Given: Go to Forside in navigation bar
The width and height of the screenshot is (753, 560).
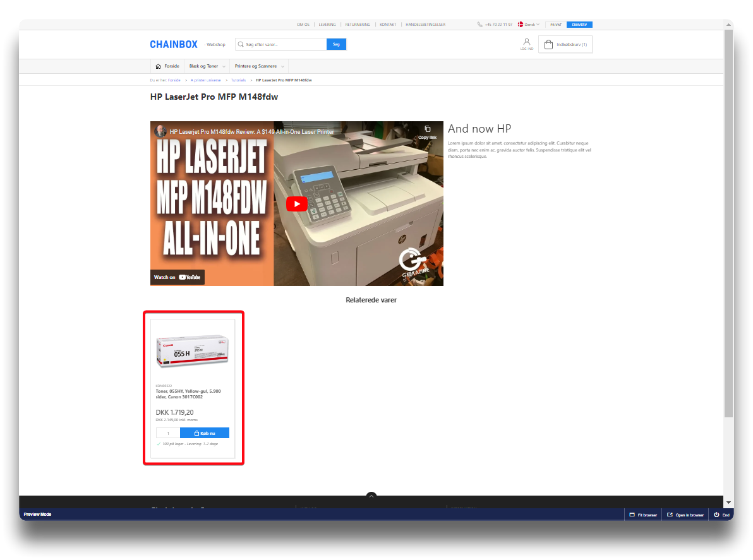Looking at the screenshot, I should (167, 66).
